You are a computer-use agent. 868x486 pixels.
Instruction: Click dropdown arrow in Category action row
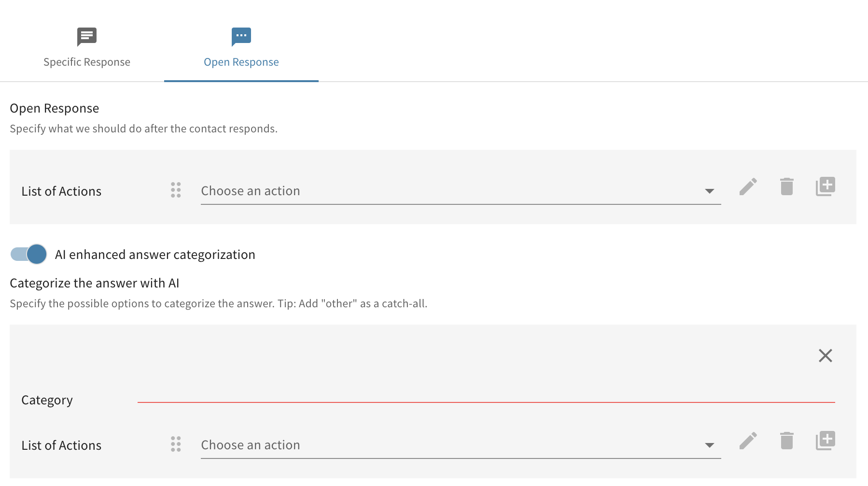709,445
